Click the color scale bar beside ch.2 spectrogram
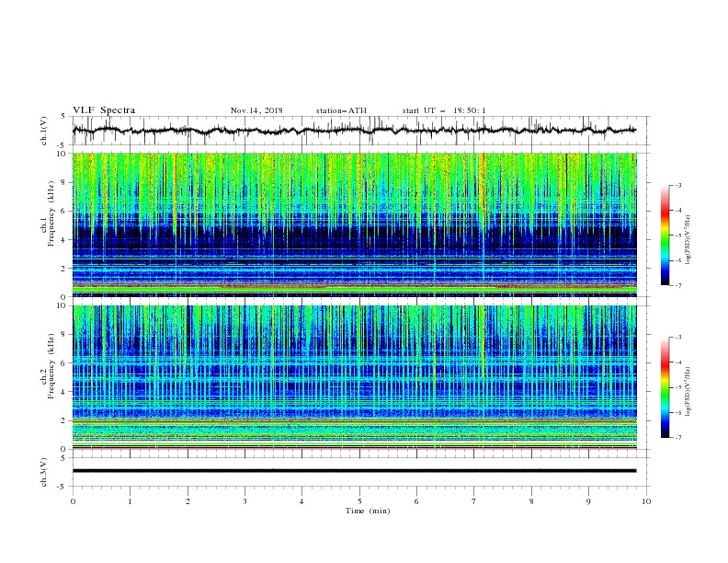The height and width of the screenshot is (563, 728). [x=665, y=387]
